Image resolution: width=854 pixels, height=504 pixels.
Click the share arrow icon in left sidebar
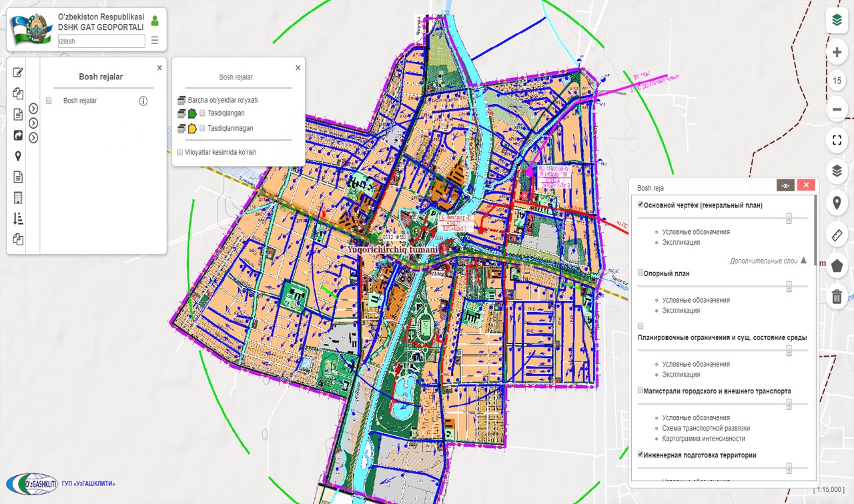pos(18,135)
